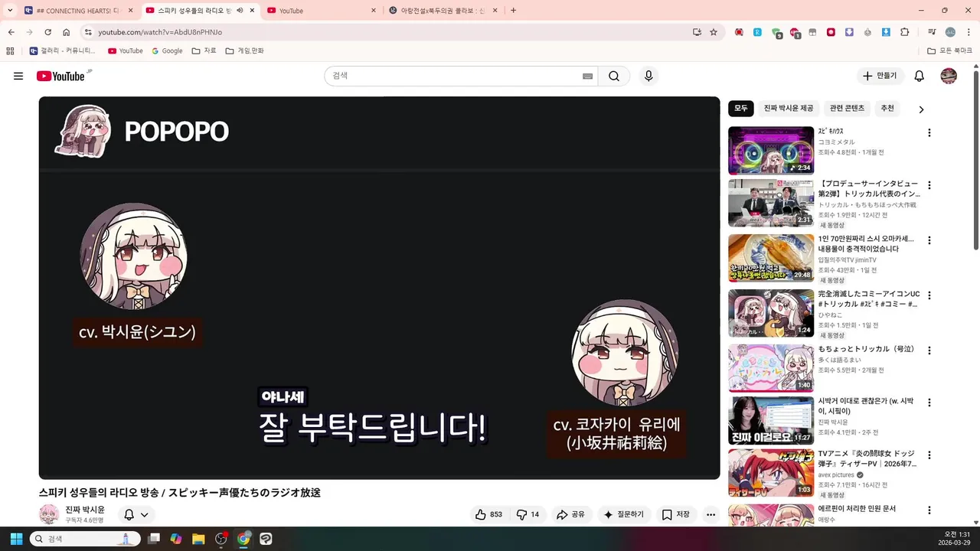The width and height of the screenshot is (980, 551).
Task: Open more actions ellipsis below video
Action: click(710, 514)
